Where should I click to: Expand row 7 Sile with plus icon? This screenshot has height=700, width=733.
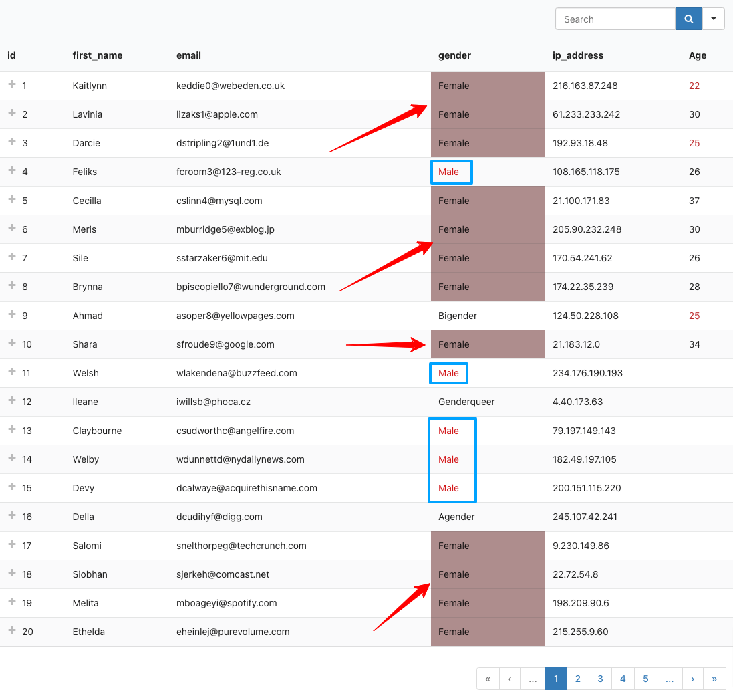[11, 257]
